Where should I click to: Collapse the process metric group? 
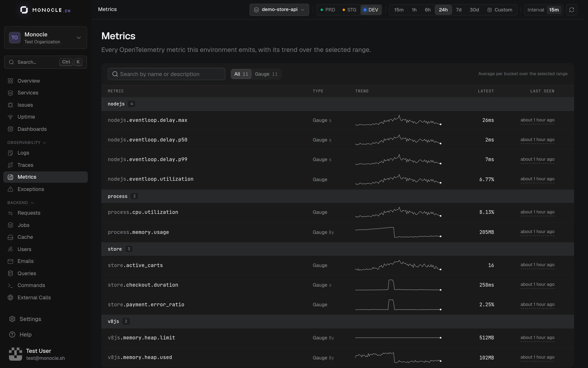(337, 196)
